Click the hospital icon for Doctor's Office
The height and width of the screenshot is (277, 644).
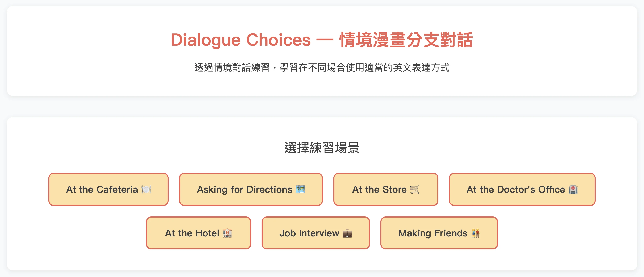pyautogui.click(x=573, y=190)
